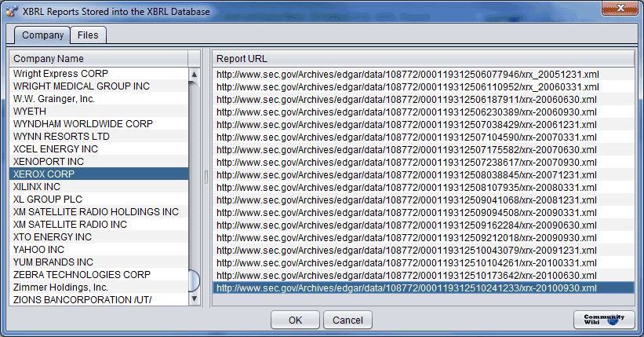Screen dimensions: 644x337
Task: Pick XTO ENERGY INC from the list
Action: [x=99, y=236]
